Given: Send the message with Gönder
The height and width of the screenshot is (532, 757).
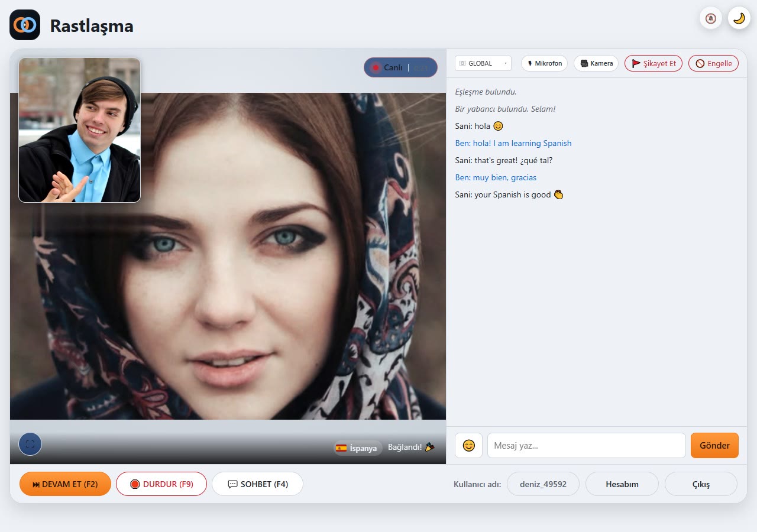Looking at the screenshot, I should [x=714, y=446].
